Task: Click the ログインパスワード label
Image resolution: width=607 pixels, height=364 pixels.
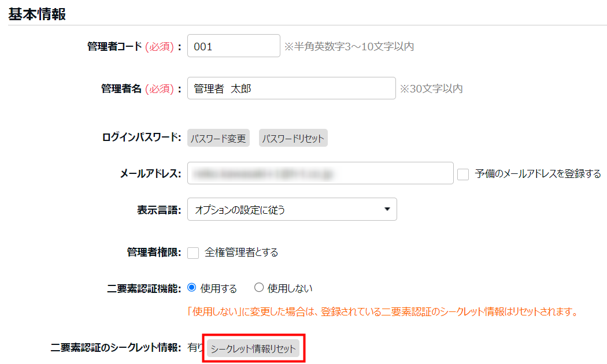Action: tap(142, 139)
